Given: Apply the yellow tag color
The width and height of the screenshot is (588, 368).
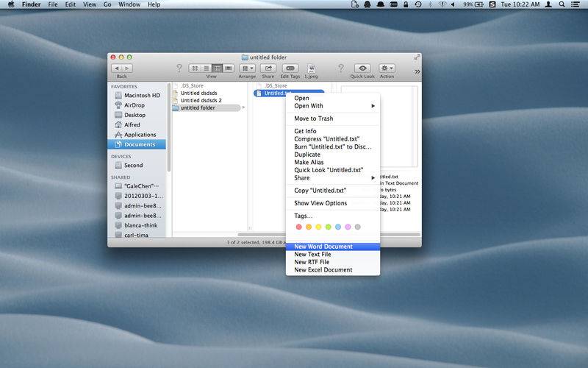Looking at the screenshot, I should pyautogui.click(x=318, y=227).
